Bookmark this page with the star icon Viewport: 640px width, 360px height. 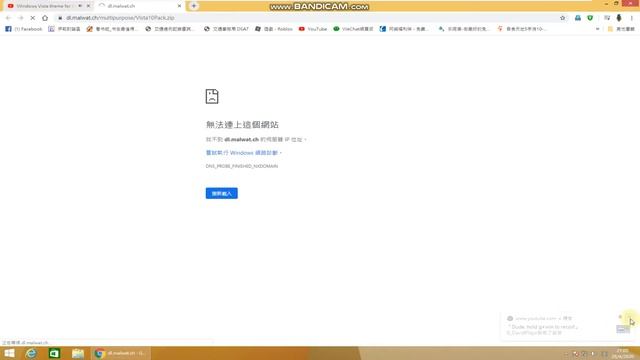[562, 18]
